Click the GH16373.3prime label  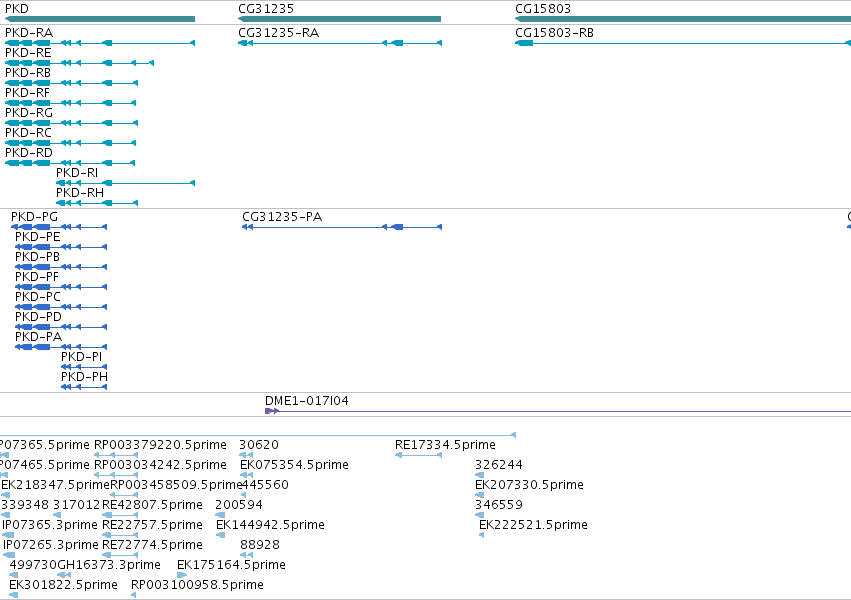pyautogui.click(x=109, y=565)
